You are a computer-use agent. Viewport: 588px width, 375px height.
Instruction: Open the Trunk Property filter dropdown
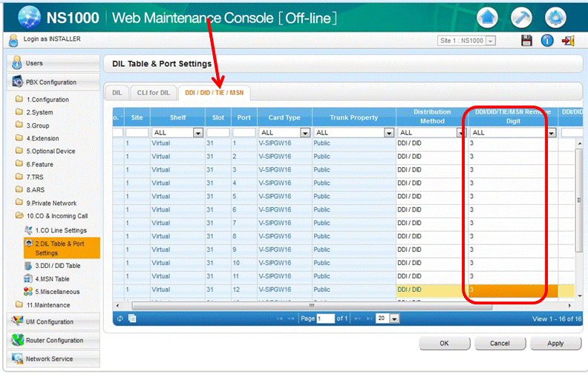(x=388, y=133)
